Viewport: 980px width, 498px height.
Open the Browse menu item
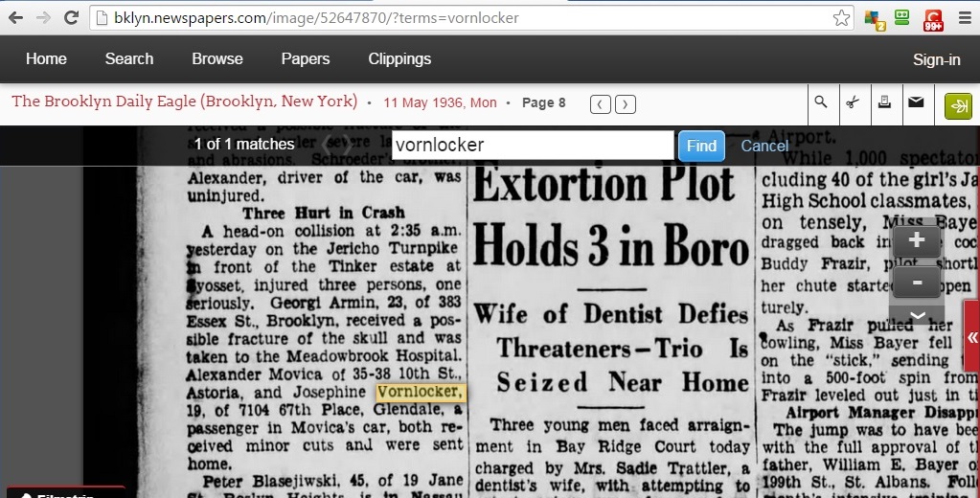(x=217, y=59)
